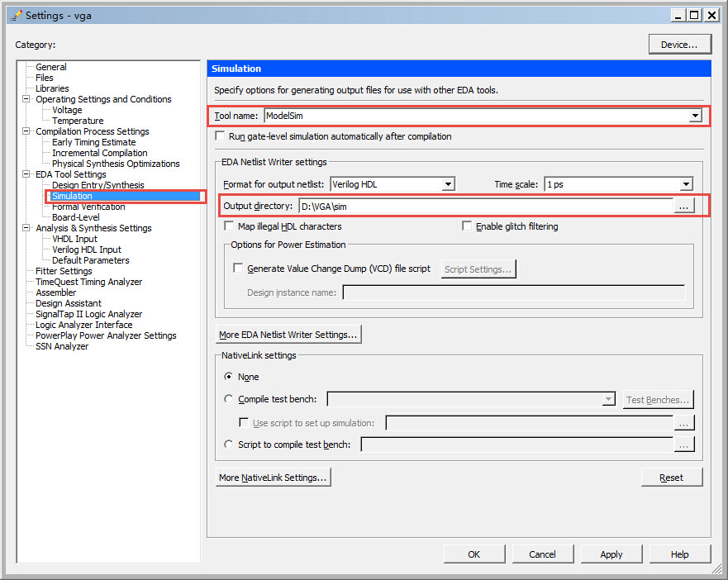Select Script to compile test bench option
The height and width of the screenshot is (580, 728).
228,445
